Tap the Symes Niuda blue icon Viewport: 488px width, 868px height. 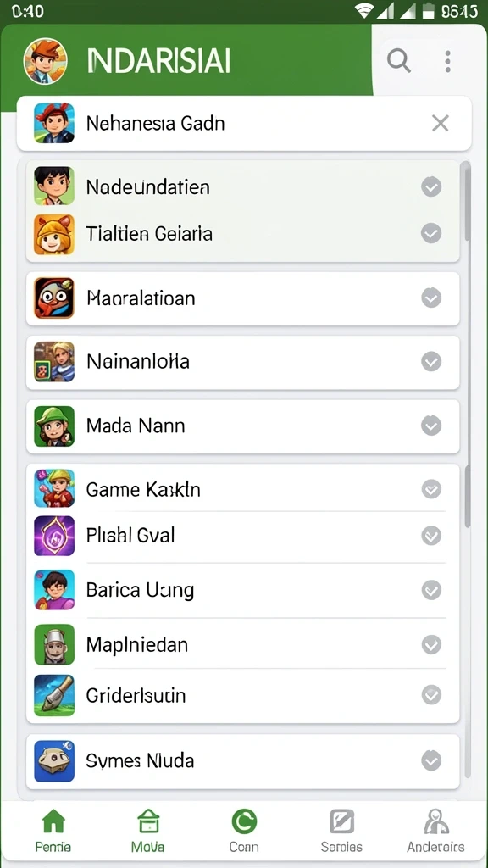tap(54, 761)
